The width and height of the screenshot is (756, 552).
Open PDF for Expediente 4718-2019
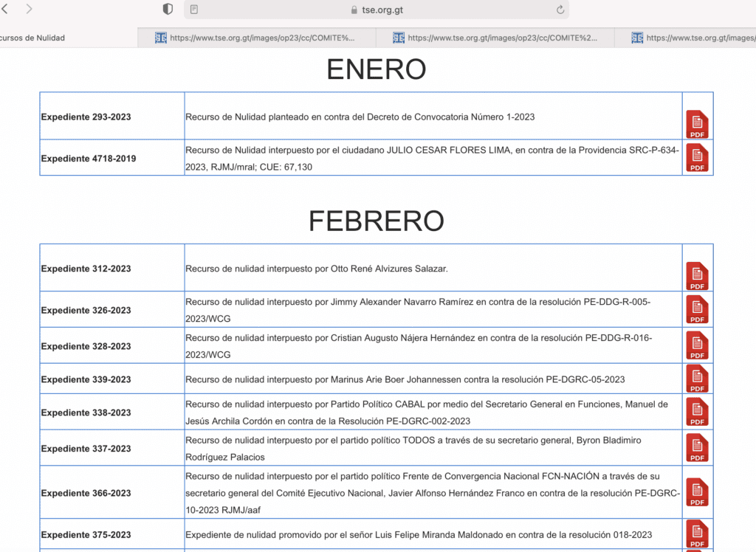click(697, 158)
